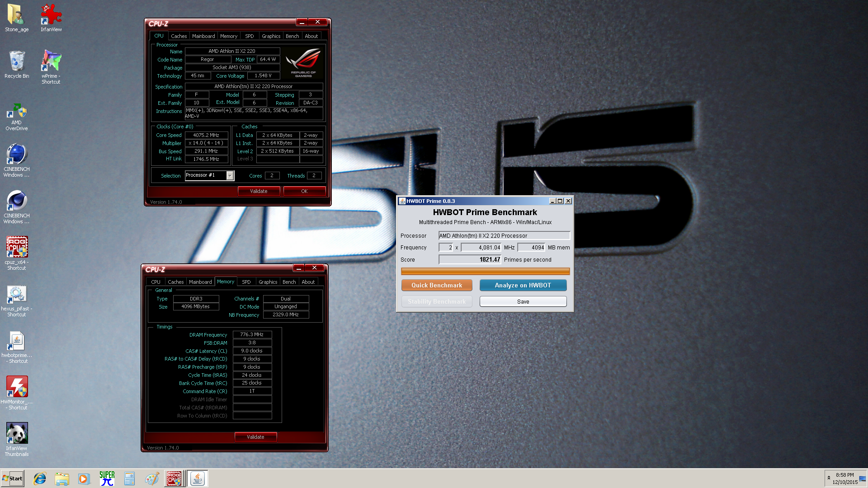
Task: Open About tab in bottom CPU-Z window
Action: [x=308, y=282]
